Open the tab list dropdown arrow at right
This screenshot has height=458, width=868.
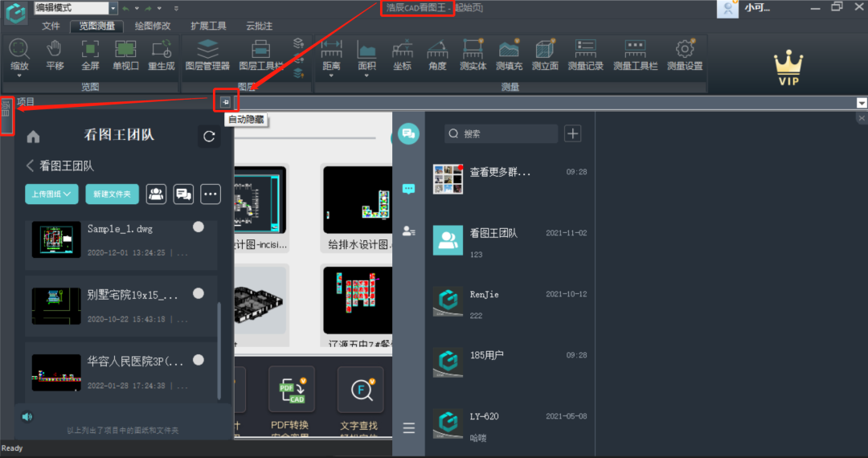(x=862, y=103)
